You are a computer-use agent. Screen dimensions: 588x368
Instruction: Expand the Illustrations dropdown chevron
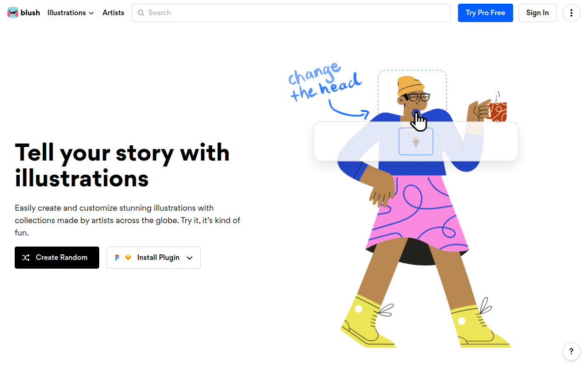[x=91, y=13]
